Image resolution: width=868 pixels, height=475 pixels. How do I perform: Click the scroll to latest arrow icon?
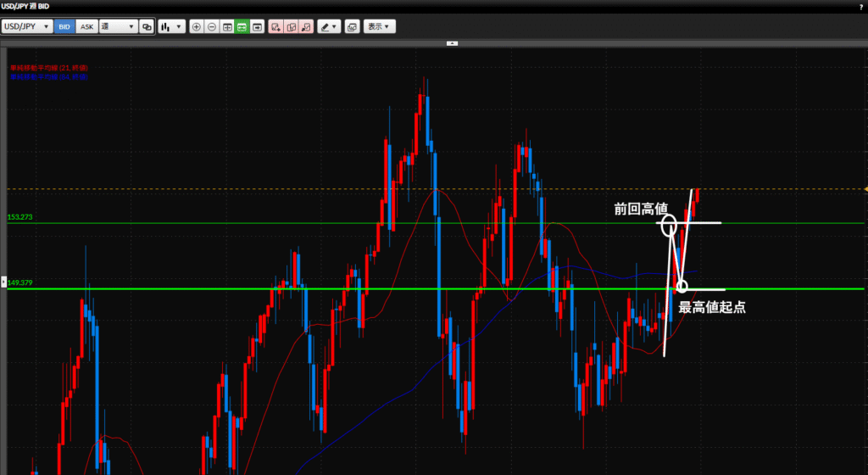257,26
